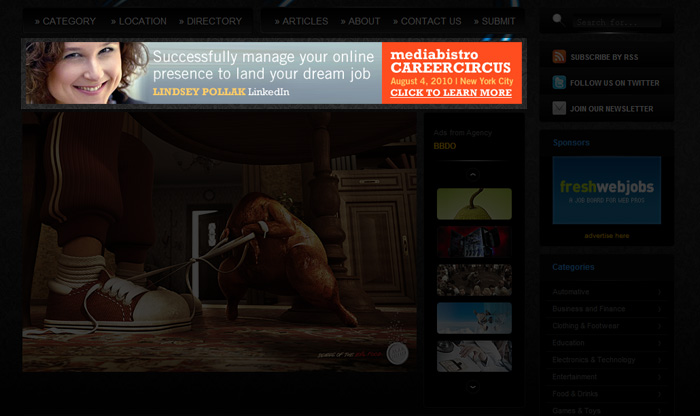This screenshot has height=416, width=700.
Task: Click 'Click to learn more' in the banner
Action: point(451,92)
